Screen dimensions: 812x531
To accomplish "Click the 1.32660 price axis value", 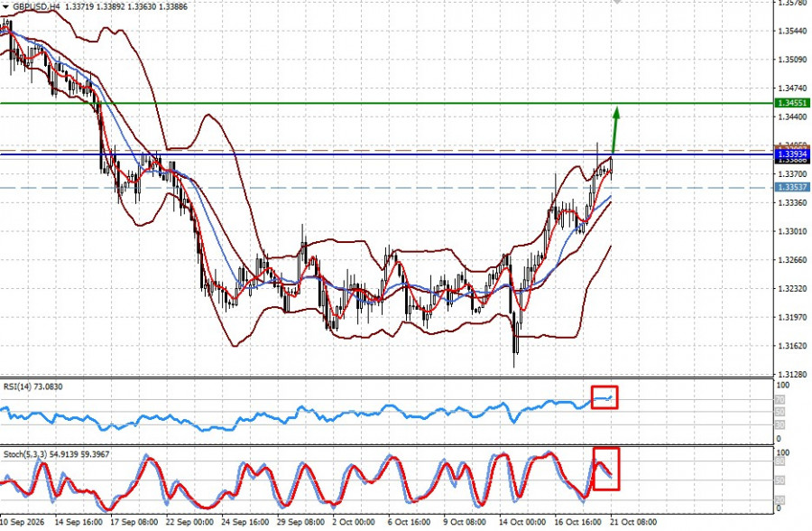I will (x=792, y=260).
